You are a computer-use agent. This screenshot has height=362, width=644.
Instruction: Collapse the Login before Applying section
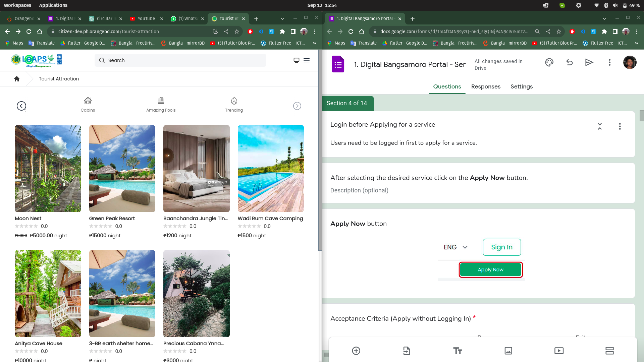[600, 126]
